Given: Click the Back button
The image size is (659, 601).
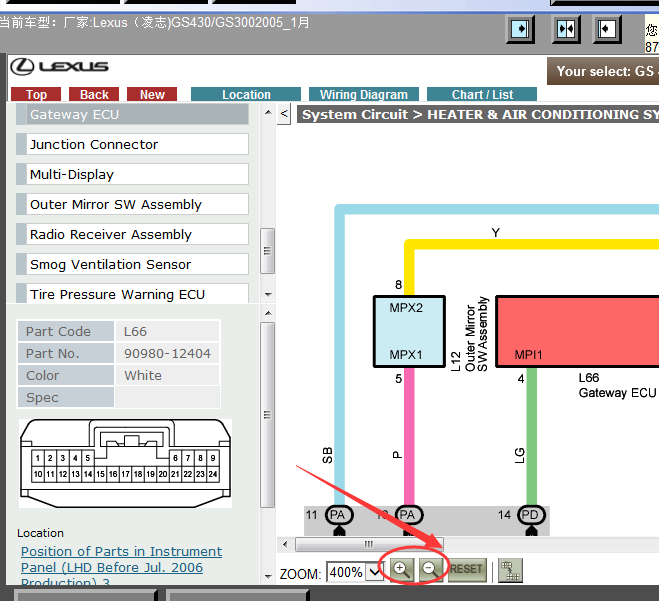Looking at the screenshot, I should 94,94.
